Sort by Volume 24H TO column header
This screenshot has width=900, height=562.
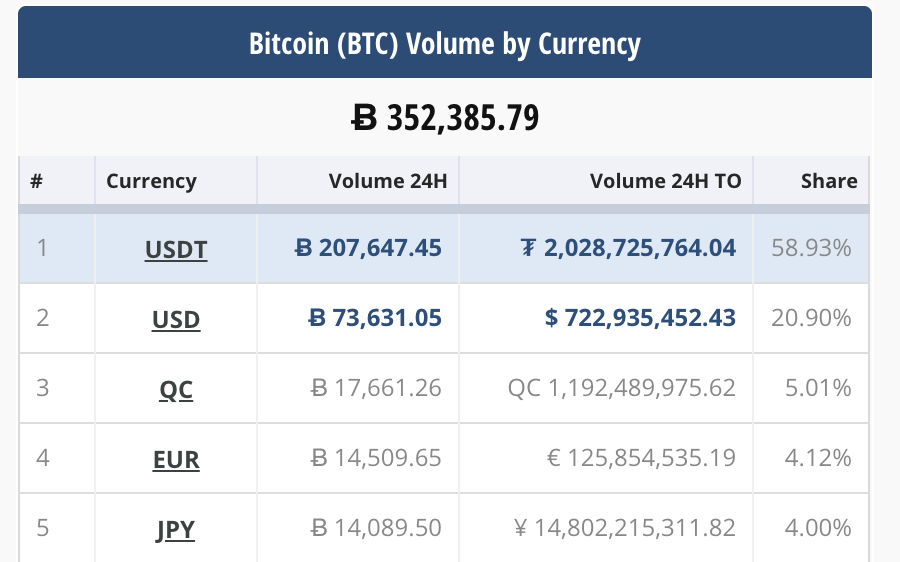tap(665, 181)
